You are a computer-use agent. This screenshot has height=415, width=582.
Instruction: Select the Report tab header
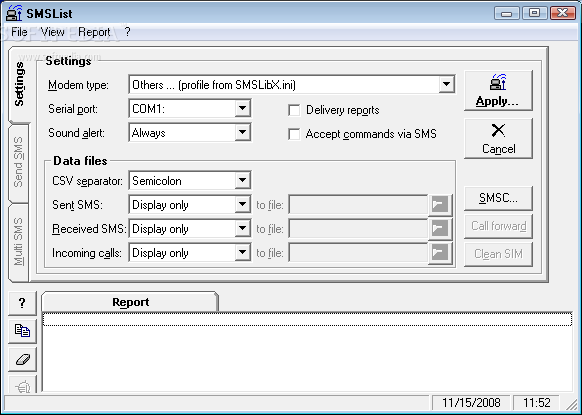tap(130, 302)
